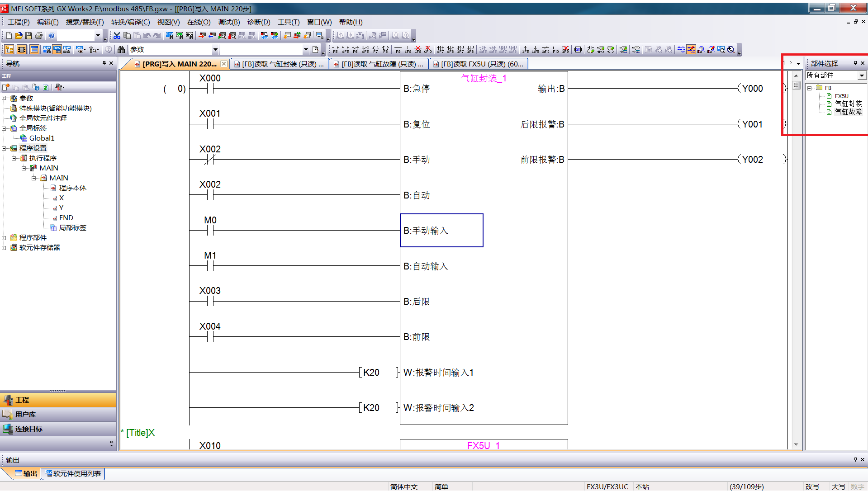Screen dimensions: 868x491
Task: Toggle the Navigation window toolbar button
Action: pos(9,50)
